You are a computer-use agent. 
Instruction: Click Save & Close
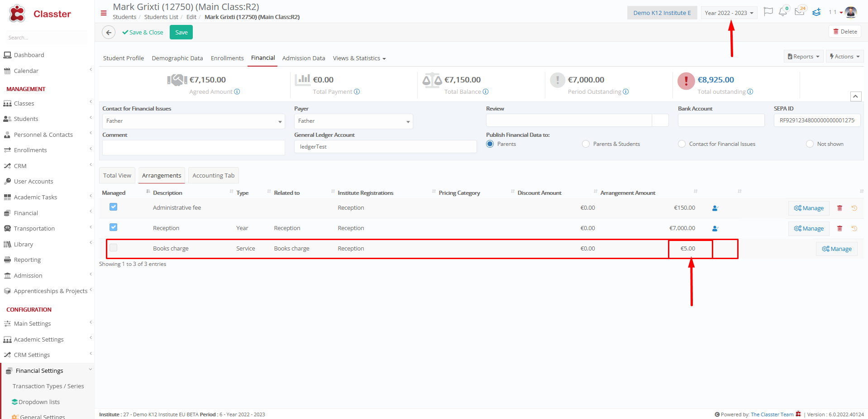click(143, 33)
